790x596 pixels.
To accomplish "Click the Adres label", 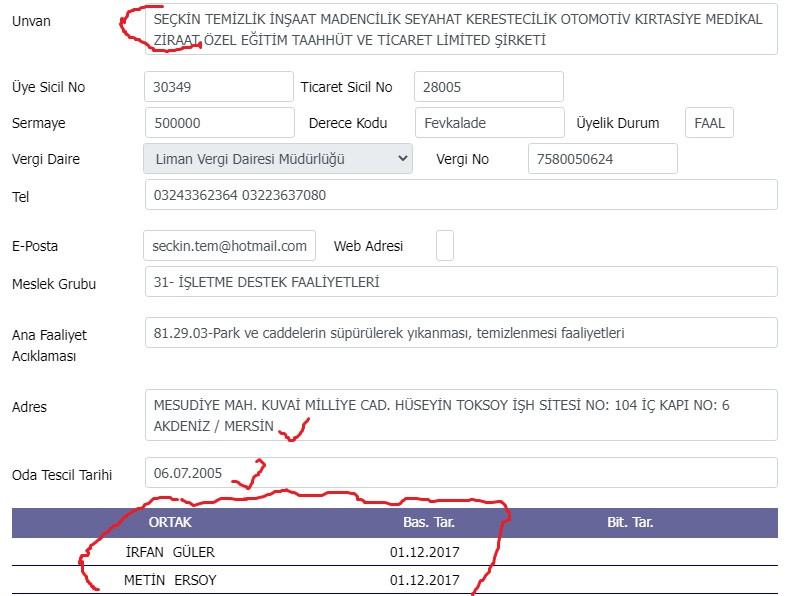I will 29,407.
